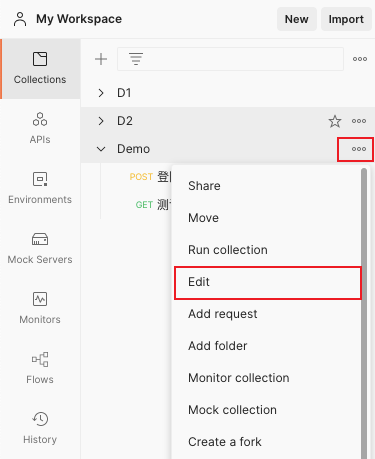Open the Environments sidebar section
This screenshot has width=375, height=459.
[40, 188]
